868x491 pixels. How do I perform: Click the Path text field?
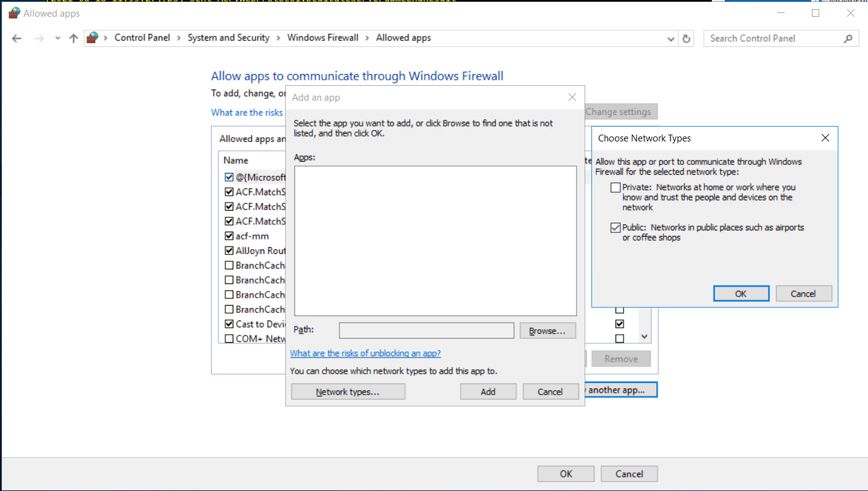pos(427,330)
